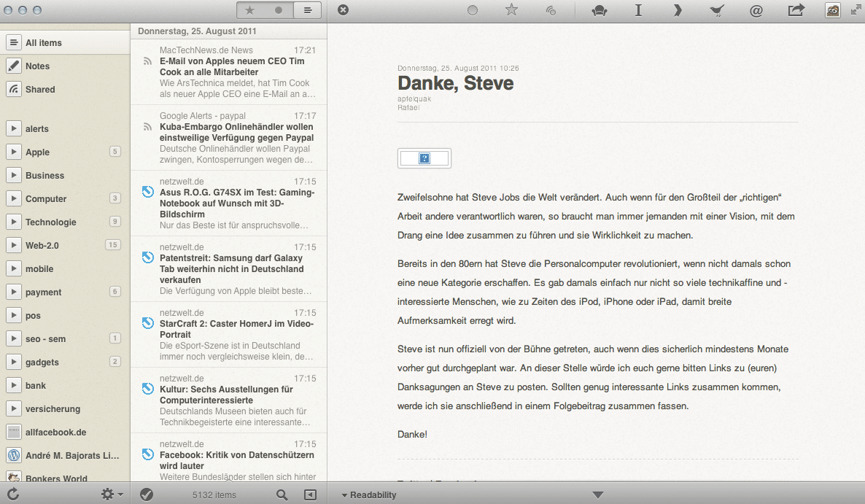
Task: Click the bottom bar down arrow
Action: click(x=597, y=495)
